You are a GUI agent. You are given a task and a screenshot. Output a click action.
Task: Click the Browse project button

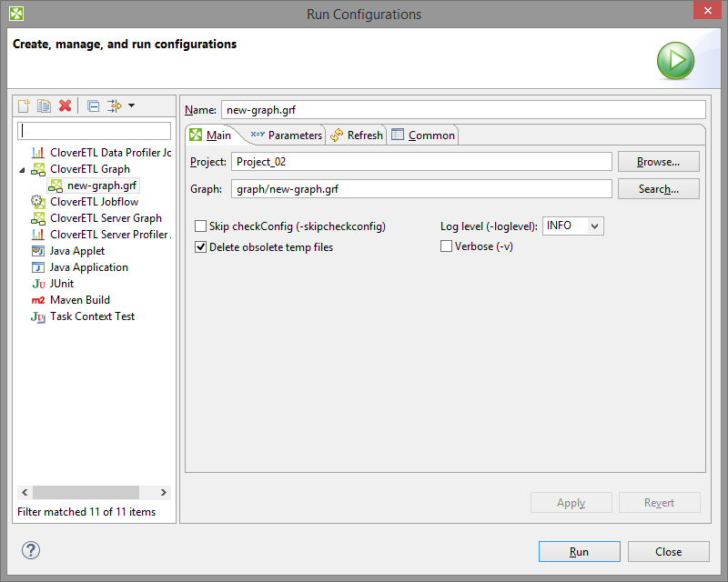click(658, 162)
